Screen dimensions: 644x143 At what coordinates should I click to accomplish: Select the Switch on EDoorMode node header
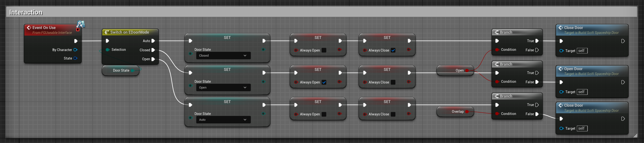coord(130,32)
